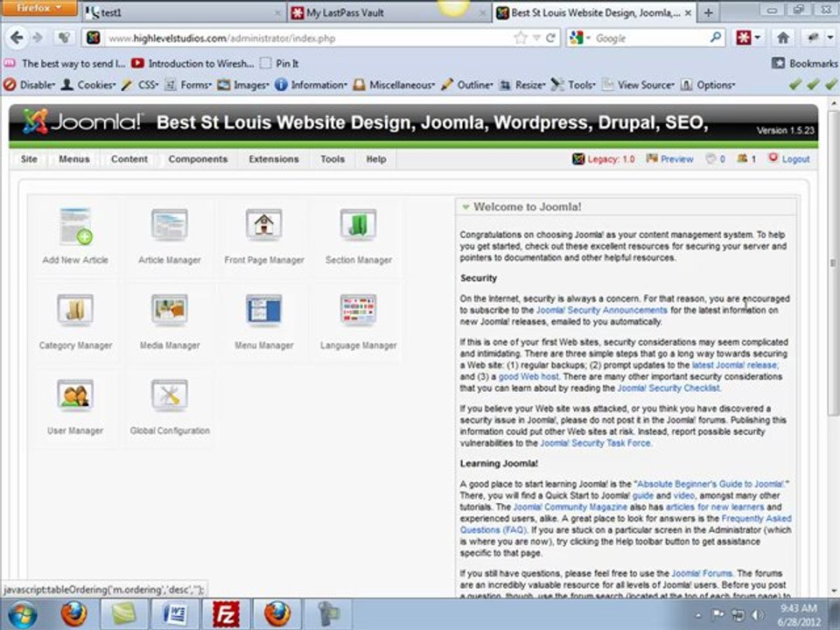
Task: Open the Forms dropdown menu
Action: point(188,85)
